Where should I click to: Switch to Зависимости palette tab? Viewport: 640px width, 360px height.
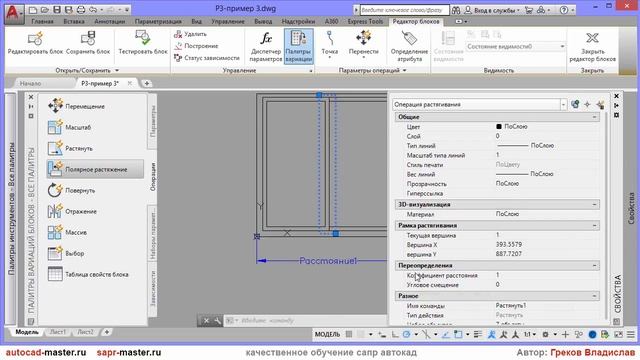pyautogui.click(x=153, y=289)
